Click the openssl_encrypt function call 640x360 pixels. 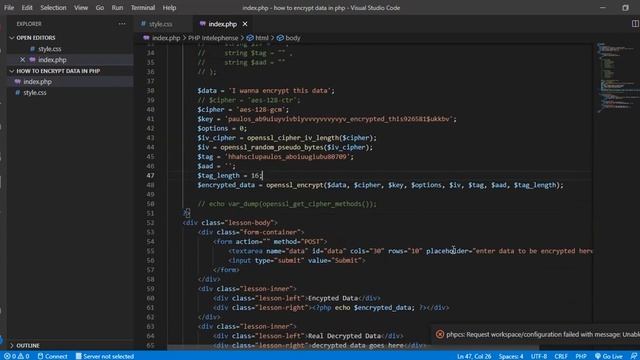pos(414,185)
